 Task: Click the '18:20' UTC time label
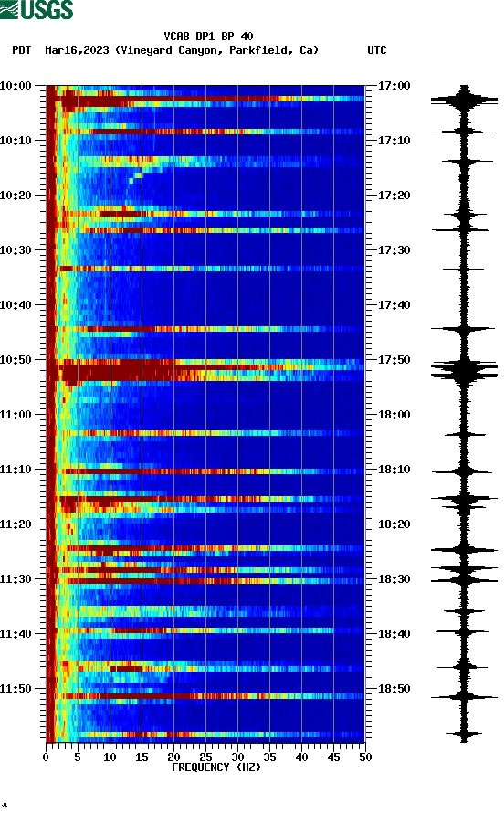394,524
